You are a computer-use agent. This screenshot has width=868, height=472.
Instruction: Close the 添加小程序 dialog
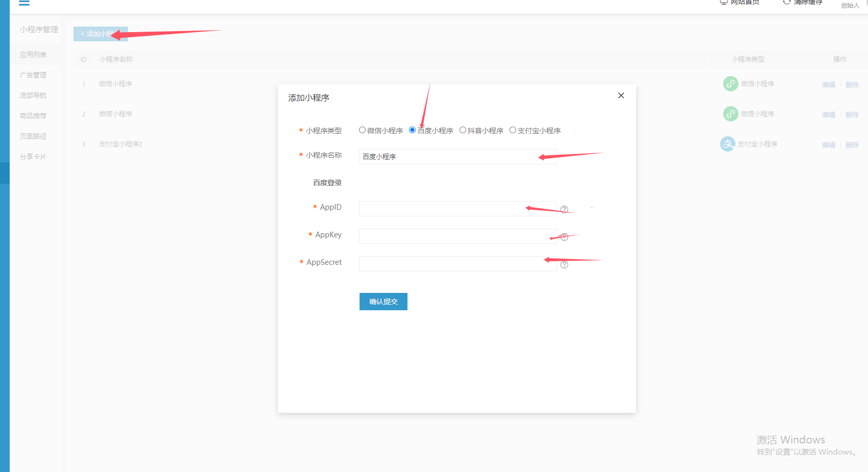621,95
